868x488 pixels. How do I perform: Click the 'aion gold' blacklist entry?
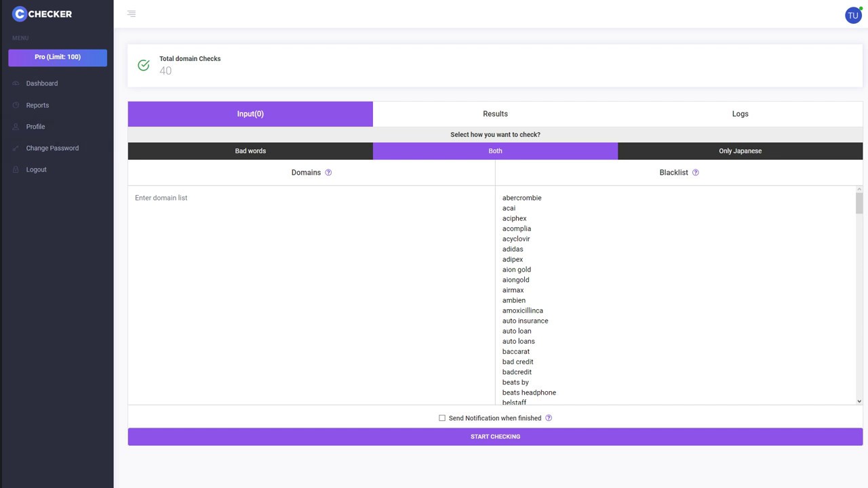517,270
